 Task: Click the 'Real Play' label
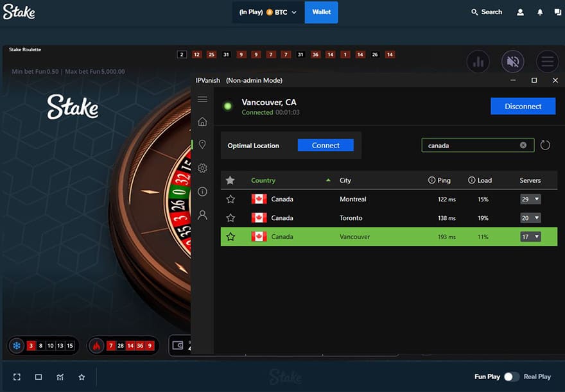pyautogui.click(x=537, y=377)
